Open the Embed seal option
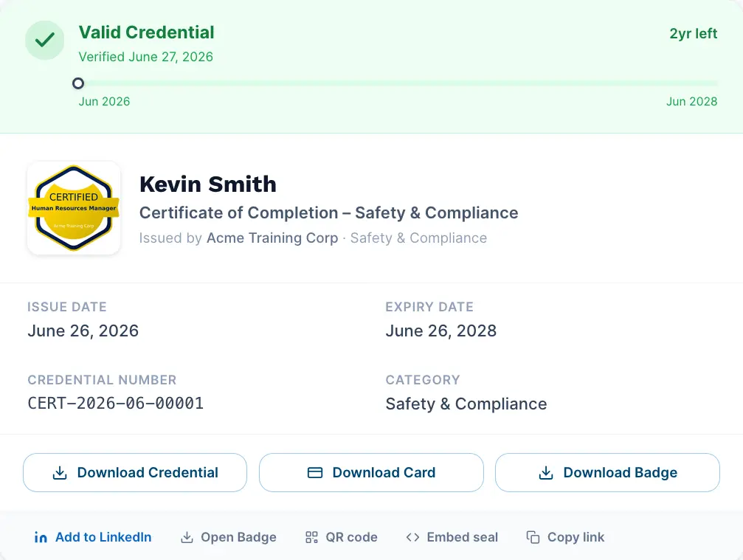The width and height of the screenshot is (743, 560). (452, 537)
